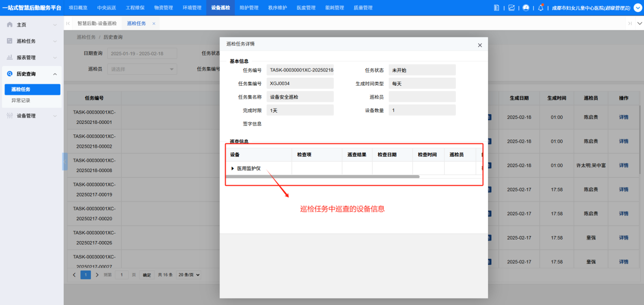The image size is (644, 305).
Task: Expand the 主页 menu chevron
Action: tap(55, 24)
